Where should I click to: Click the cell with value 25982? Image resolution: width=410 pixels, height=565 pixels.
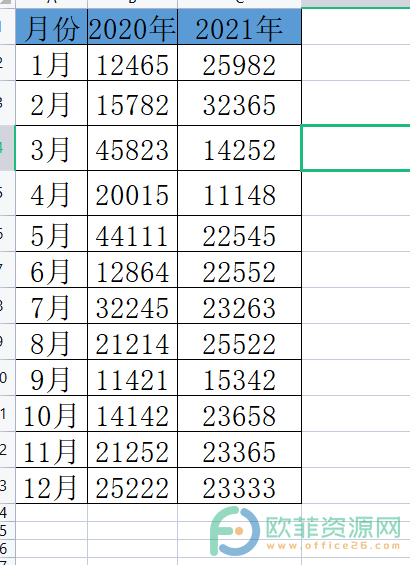[x=240, y=63]
